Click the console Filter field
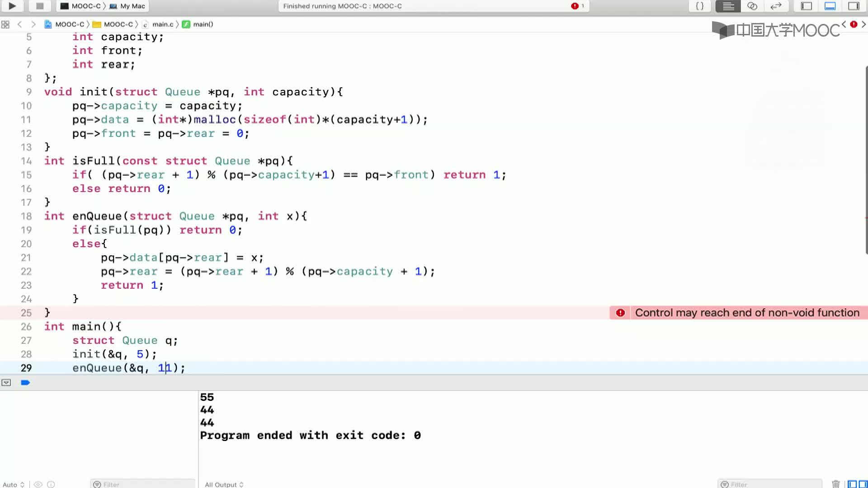Viewport: 868px width, 488px height. 769,484
